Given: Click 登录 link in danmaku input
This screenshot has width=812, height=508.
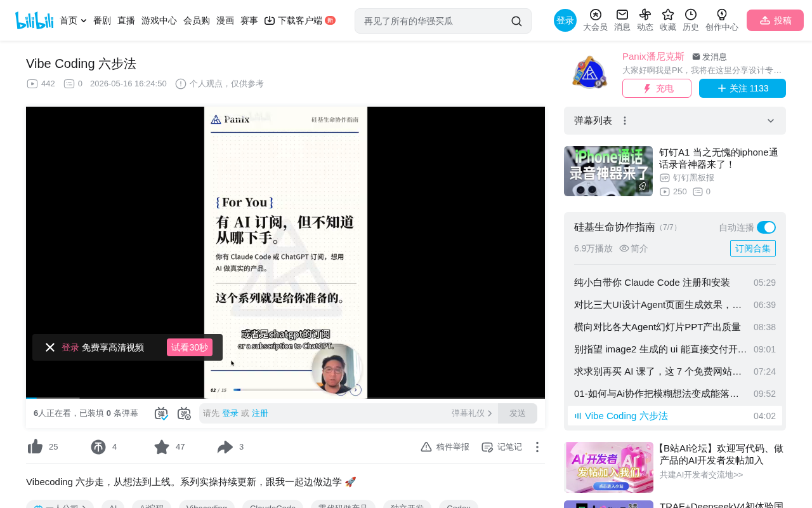Looking at the screenshot, I should (x=230, y=413).
